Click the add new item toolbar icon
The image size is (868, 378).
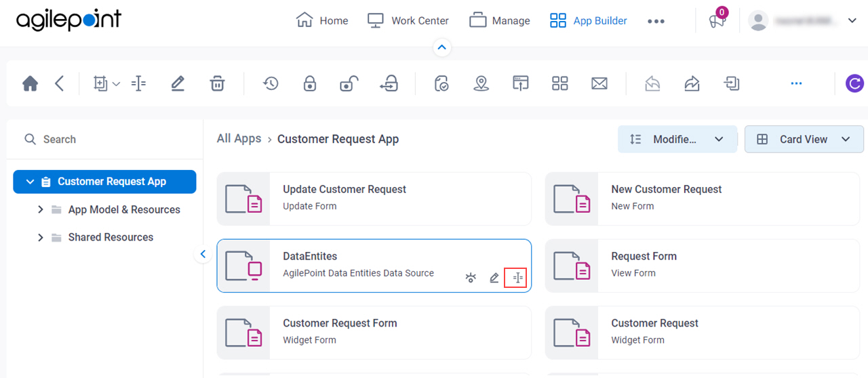click(x=100, y=83)
